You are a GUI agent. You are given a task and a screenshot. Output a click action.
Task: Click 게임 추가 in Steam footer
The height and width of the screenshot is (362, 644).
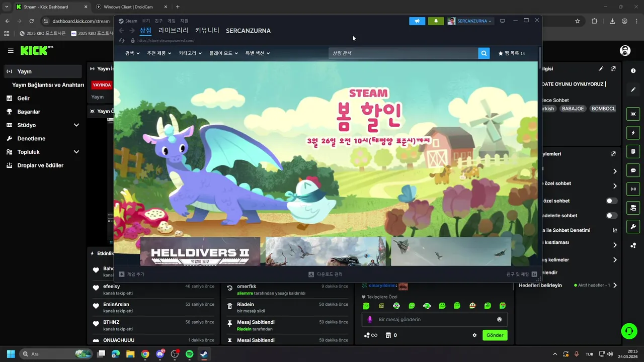click(x=132, y=275)
